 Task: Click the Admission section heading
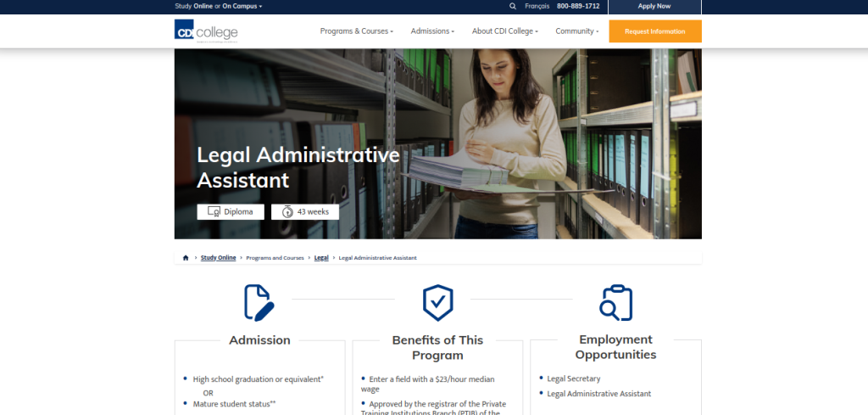point(259,340)
